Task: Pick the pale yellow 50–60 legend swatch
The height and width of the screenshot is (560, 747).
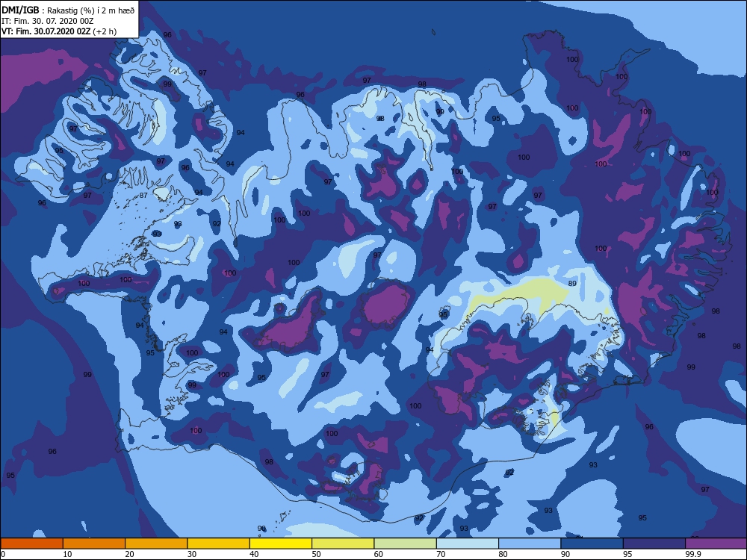Action: tap(343, 544)
